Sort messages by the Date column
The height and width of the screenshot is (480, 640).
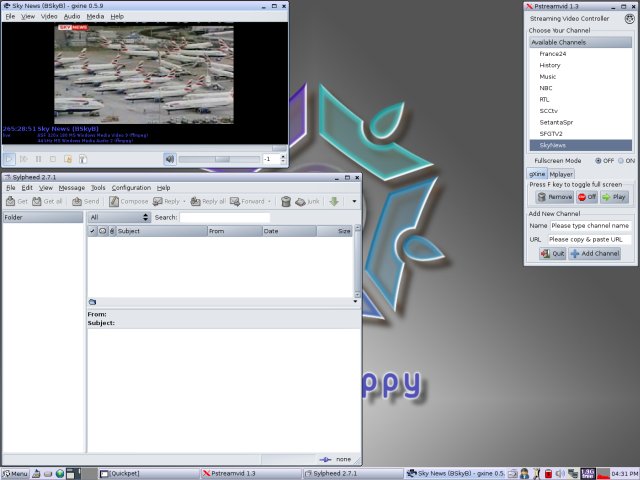289,231
